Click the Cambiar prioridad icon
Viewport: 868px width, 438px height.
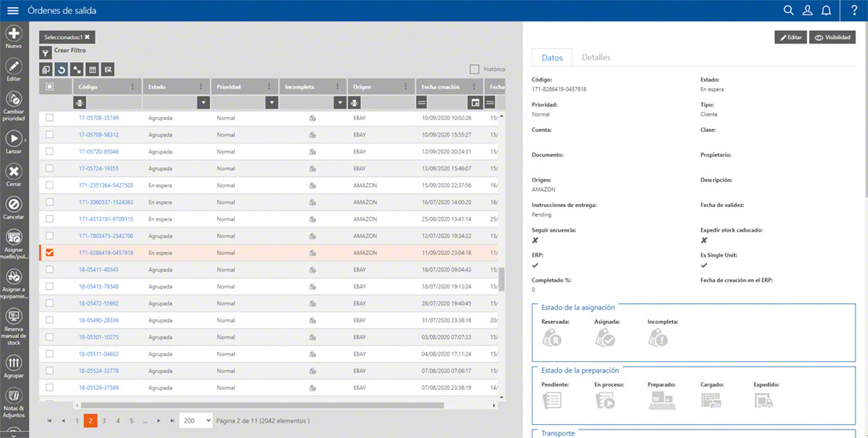click(x=13, y=99)
